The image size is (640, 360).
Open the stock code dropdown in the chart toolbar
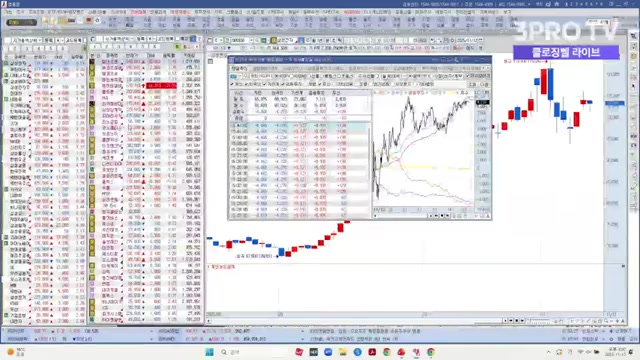pyautogui.click(x=251, y=40)
